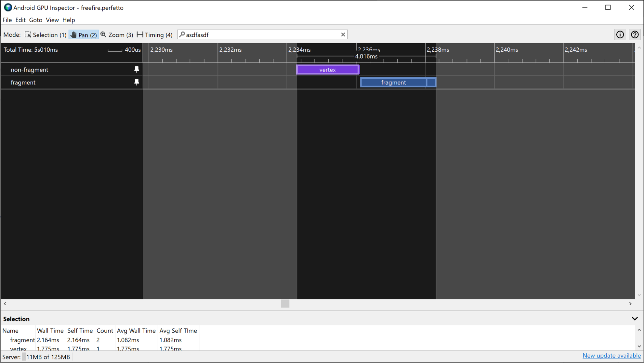Collapse the Selection panel
Image resolution: width=644 pixels, height=363 pixels.
tap(635, 318)
